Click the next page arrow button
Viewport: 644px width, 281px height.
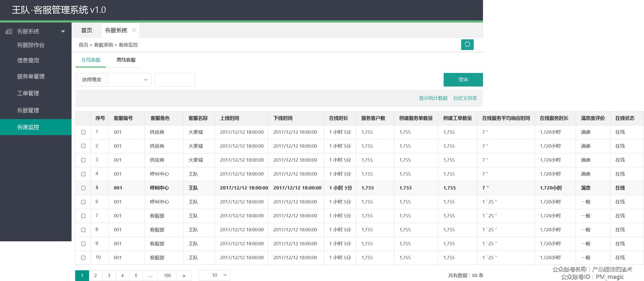click(184, 276)
